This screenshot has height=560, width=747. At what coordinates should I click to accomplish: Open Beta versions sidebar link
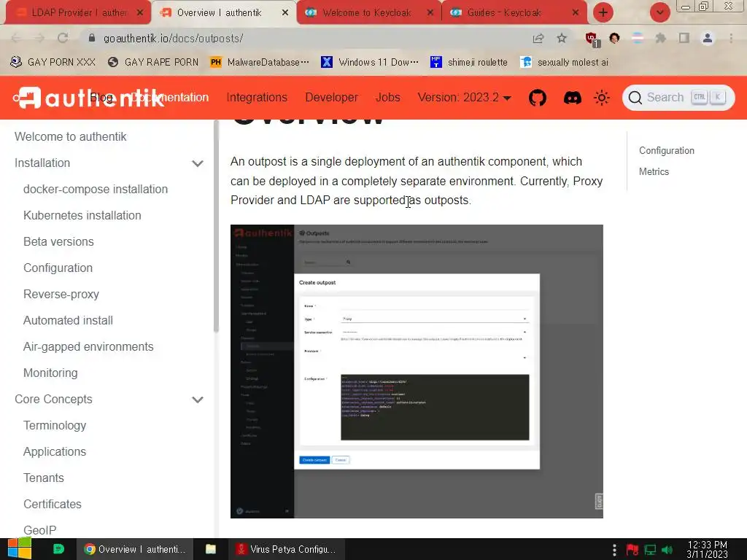tap(58, 241)
